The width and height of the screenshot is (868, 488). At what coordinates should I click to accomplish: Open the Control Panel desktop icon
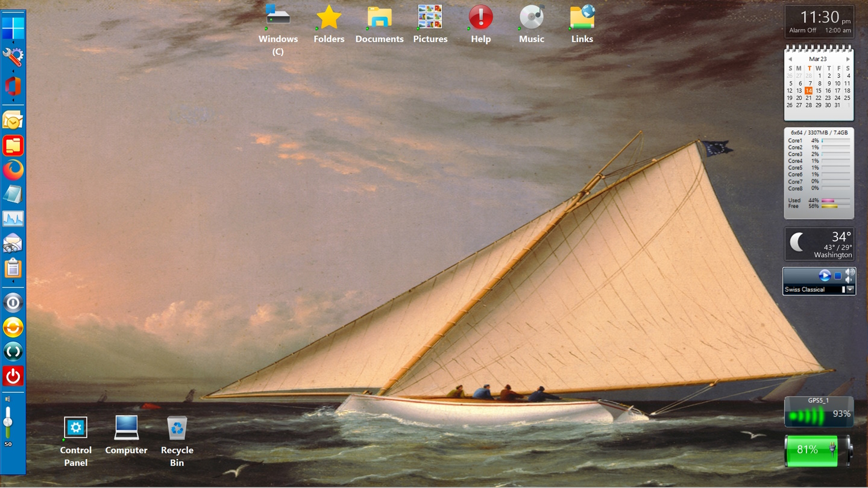tap(75, 428)
